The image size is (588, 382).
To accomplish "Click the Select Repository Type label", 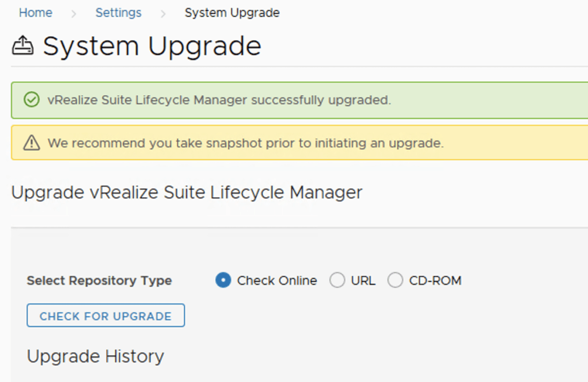I will point(99,280).
